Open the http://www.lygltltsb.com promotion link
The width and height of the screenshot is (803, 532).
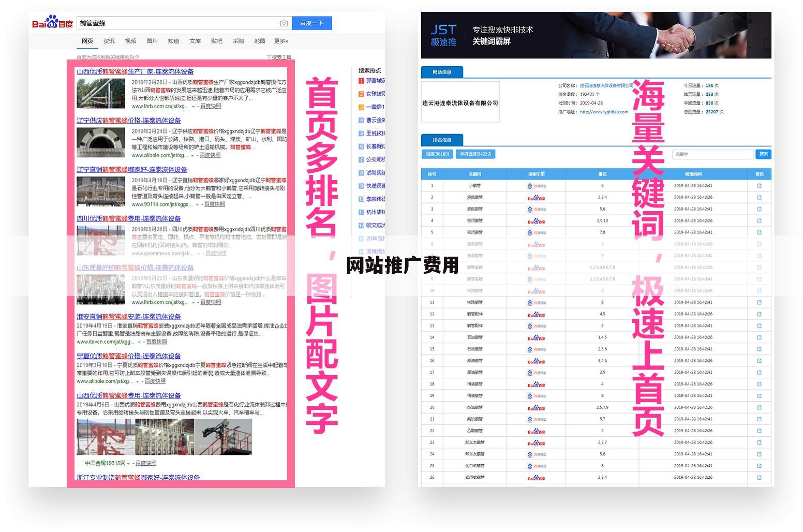click(604, 112)
